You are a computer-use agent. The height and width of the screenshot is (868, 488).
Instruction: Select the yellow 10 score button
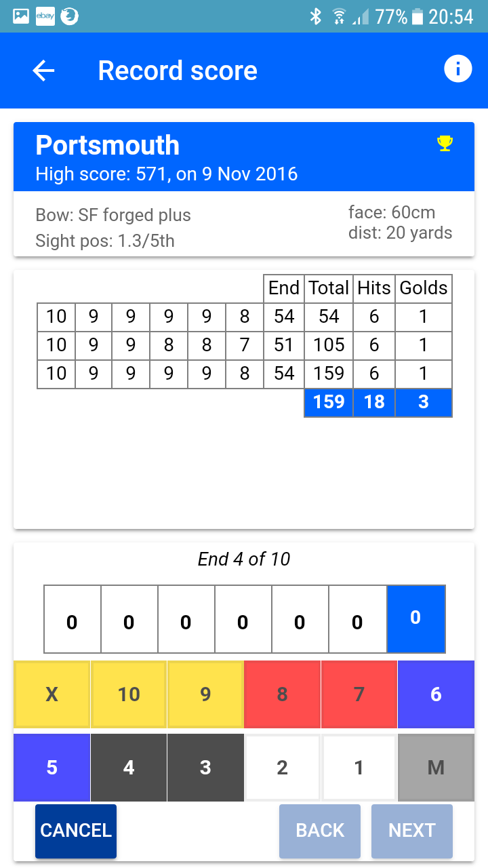[x=129, y=694]
